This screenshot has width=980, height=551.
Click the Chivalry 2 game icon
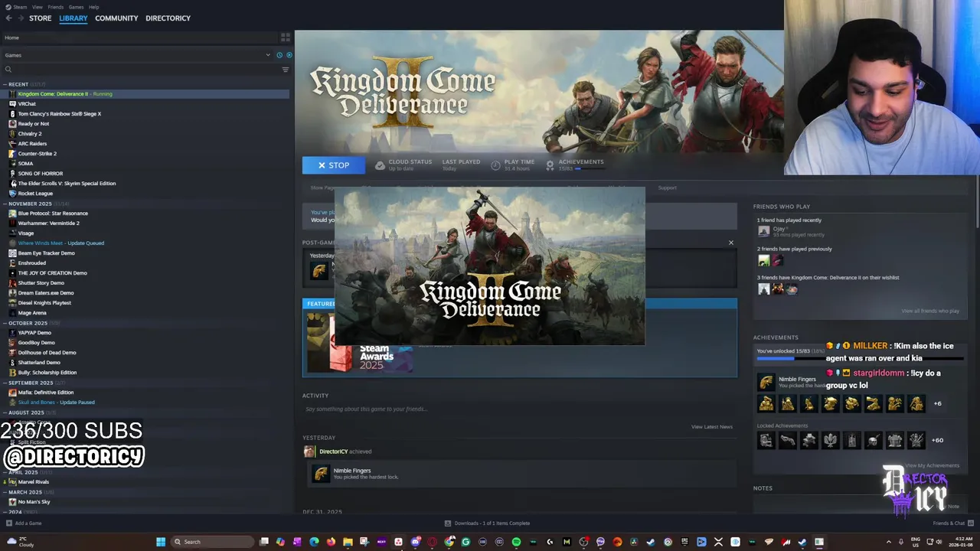point(12,134)
